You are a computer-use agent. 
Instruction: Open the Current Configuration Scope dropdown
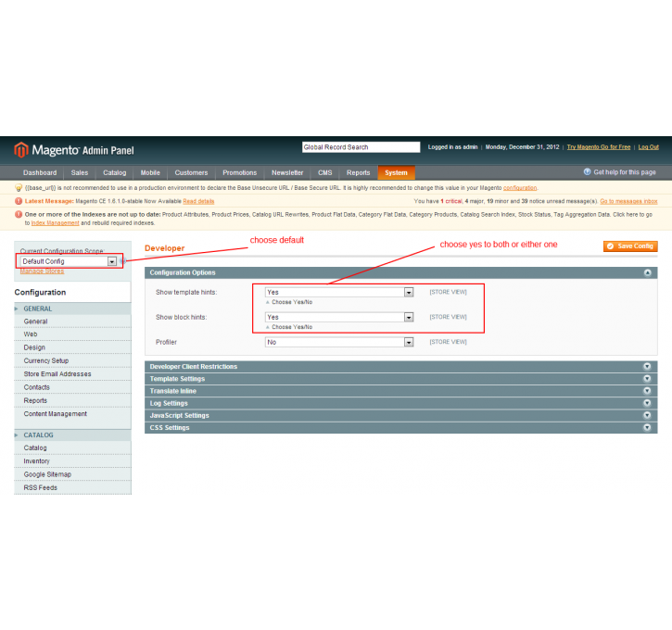pyautogui.click(x=68, y=261)
